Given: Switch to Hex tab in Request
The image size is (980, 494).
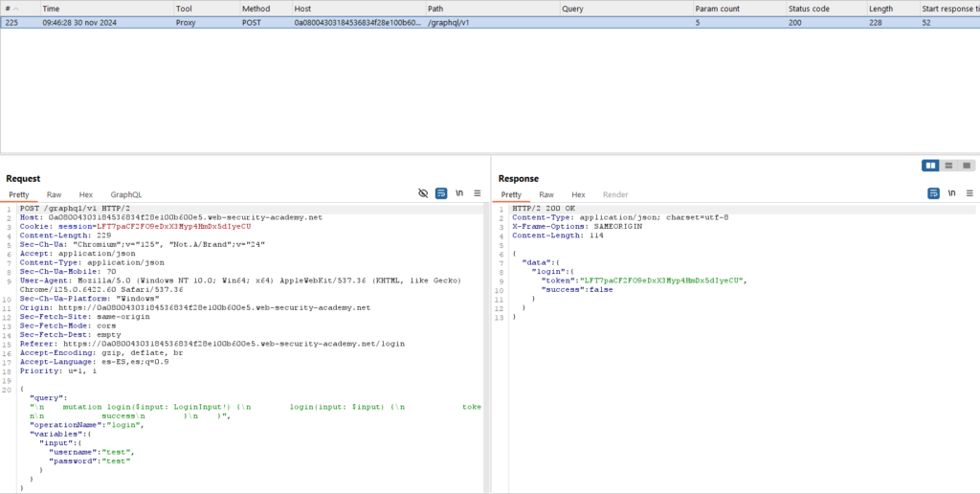Looking at the screenshot, I should click(x=86, y=194).
